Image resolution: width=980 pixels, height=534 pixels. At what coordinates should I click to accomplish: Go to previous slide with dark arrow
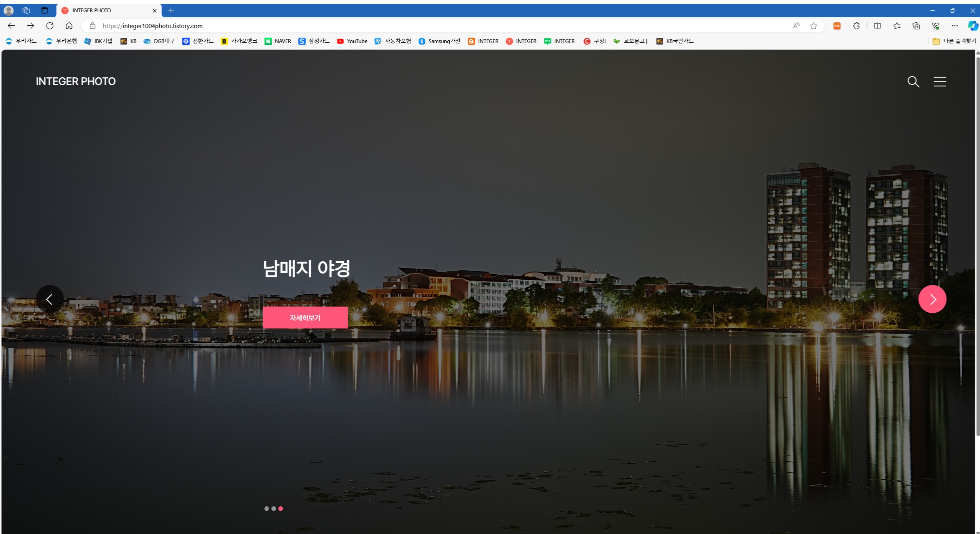click(x=50, y=299)
